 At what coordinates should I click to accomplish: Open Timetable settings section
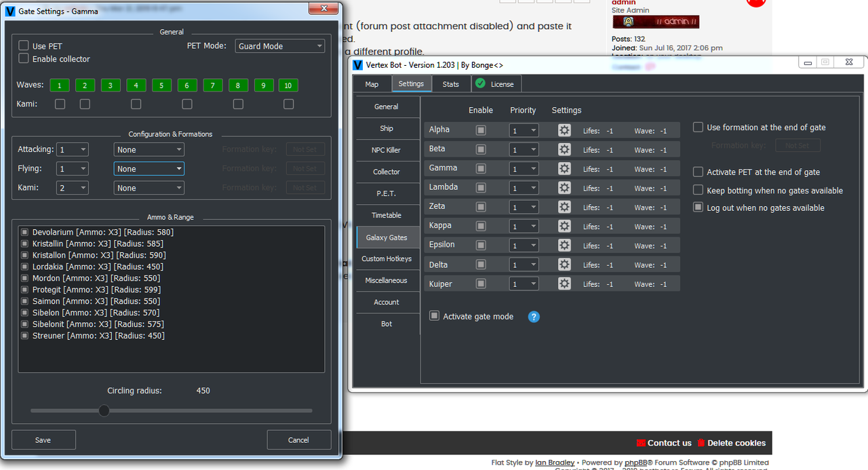point(387,215)
